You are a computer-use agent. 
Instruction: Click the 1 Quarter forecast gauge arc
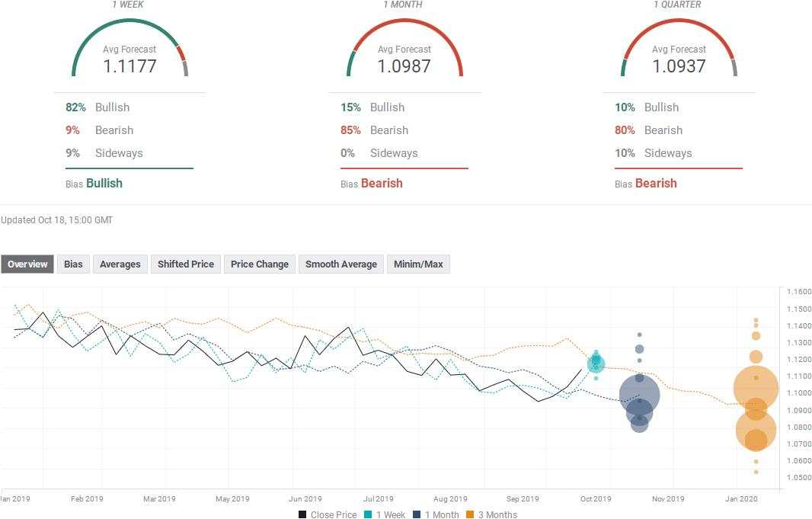point(679,23)
